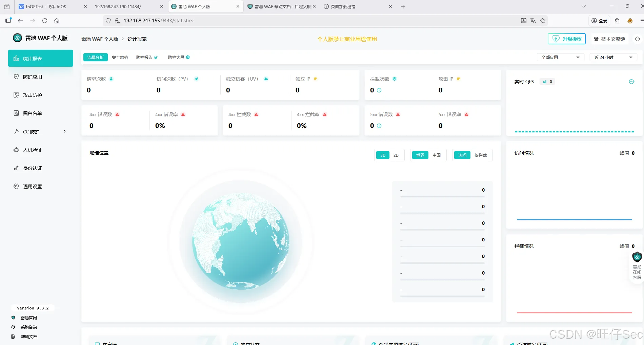The width and height of the screenshot is (644, 345).
Task: Click the Version 9.3.2 label
Action: pyautogui.click(x=33, y=308)
